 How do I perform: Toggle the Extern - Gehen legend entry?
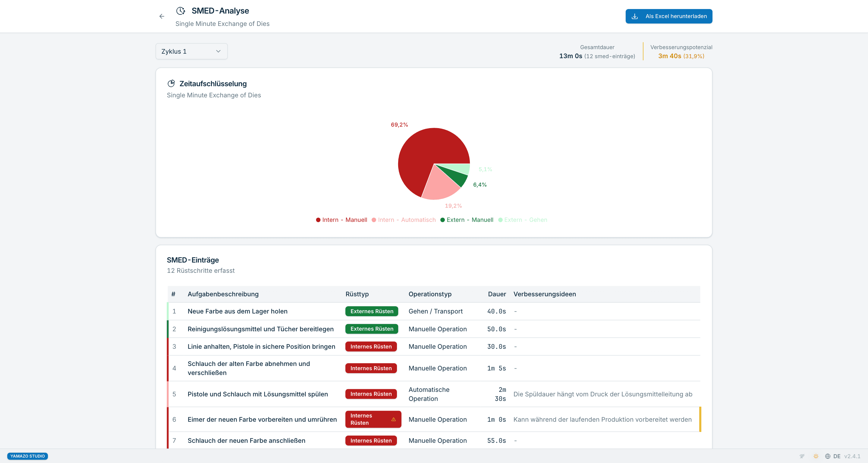tap(522, 220)
